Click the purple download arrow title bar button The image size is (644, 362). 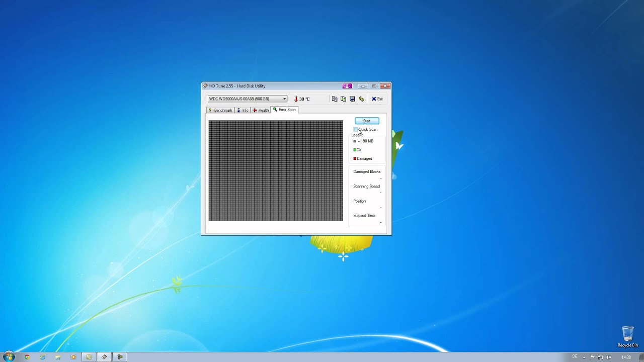[x=347, y=86]
